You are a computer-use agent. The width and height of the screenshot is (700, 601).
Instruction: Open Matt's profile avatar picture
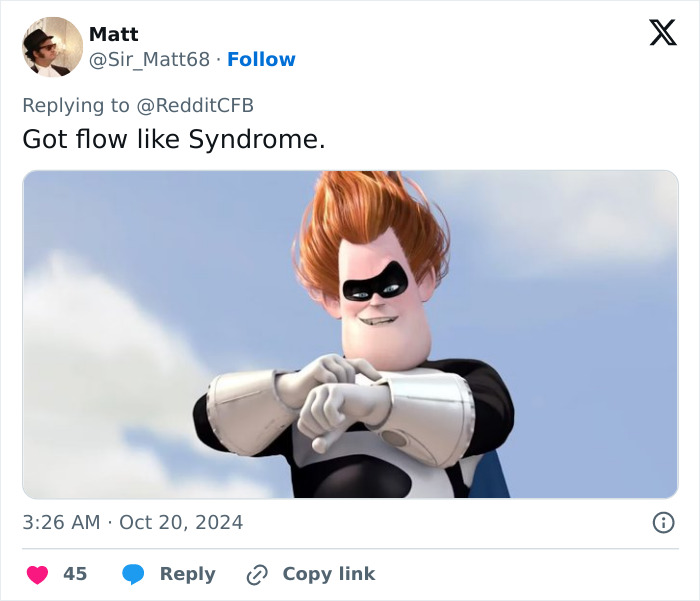[x=52, y=46]
